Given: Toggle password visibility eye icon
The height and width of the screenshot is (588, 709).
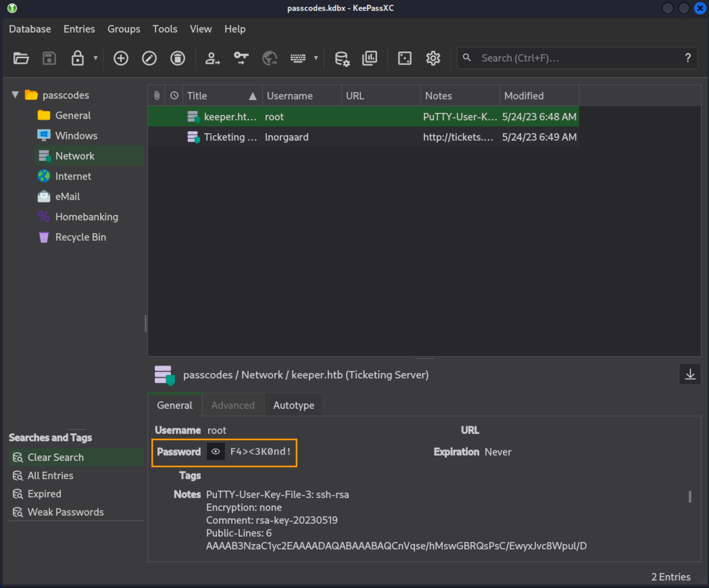Looking at the screenshot, I should (x=216, y=452).
